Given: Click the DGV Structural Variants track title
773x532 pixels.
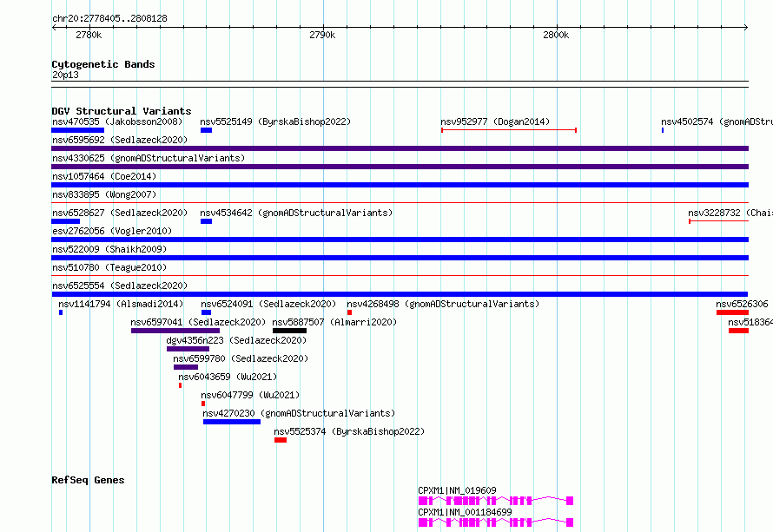Looking at the screenshot, I should click(x=122, y=111).
